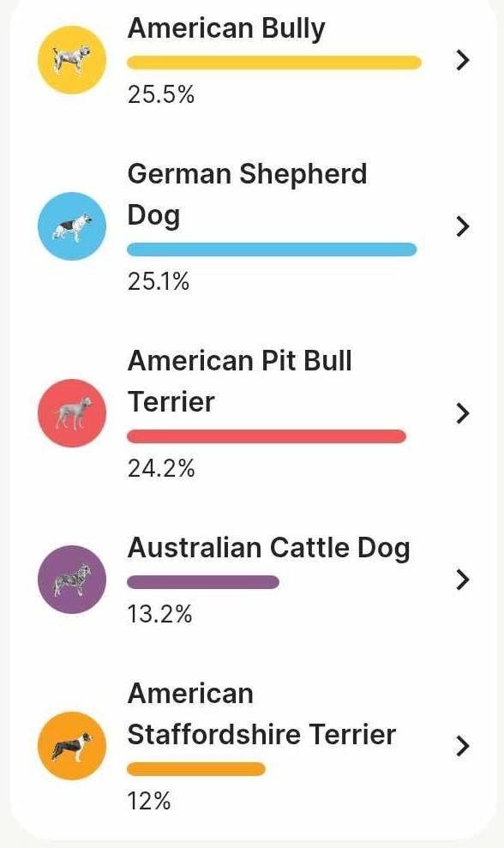504x848 pixels.
Task: Tap the American Bully yellow dog icon
Action: point(72,60)
